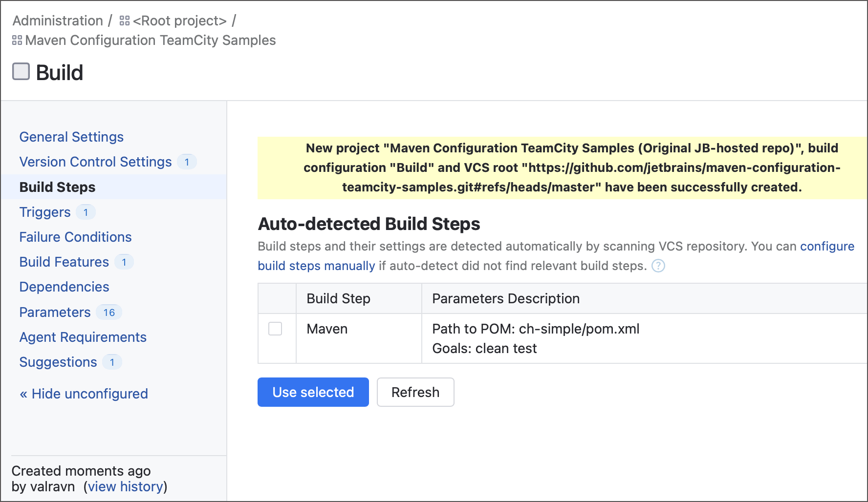Go to the Triggers section
Viewport: 868px width, 502px height.
(x=45, y=212)
